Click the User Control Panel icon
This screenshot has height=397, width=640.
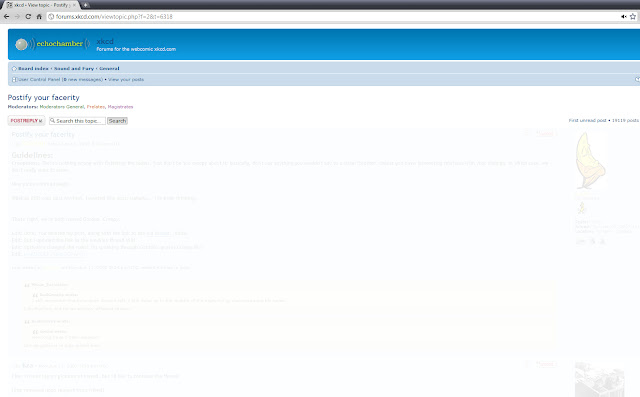[x=14, y=80]
